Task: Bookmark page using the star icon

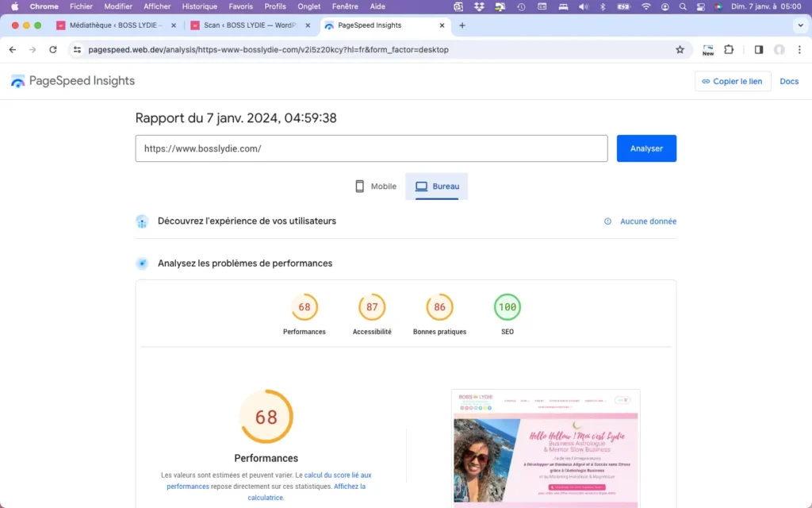Action: [680, 49]
